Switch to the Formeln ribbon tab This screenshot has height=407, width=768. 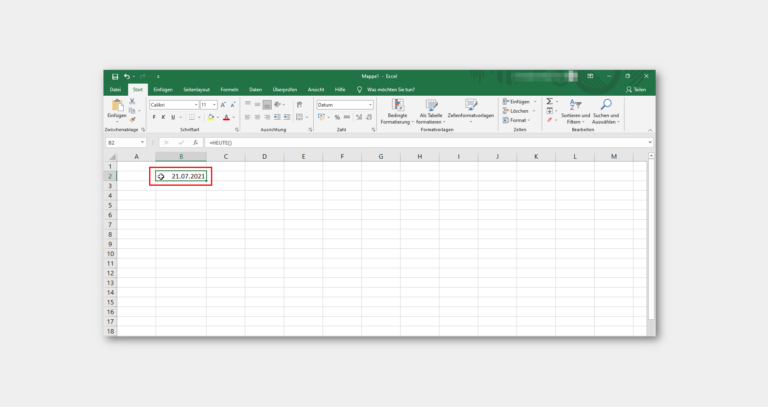click(229, 89)
